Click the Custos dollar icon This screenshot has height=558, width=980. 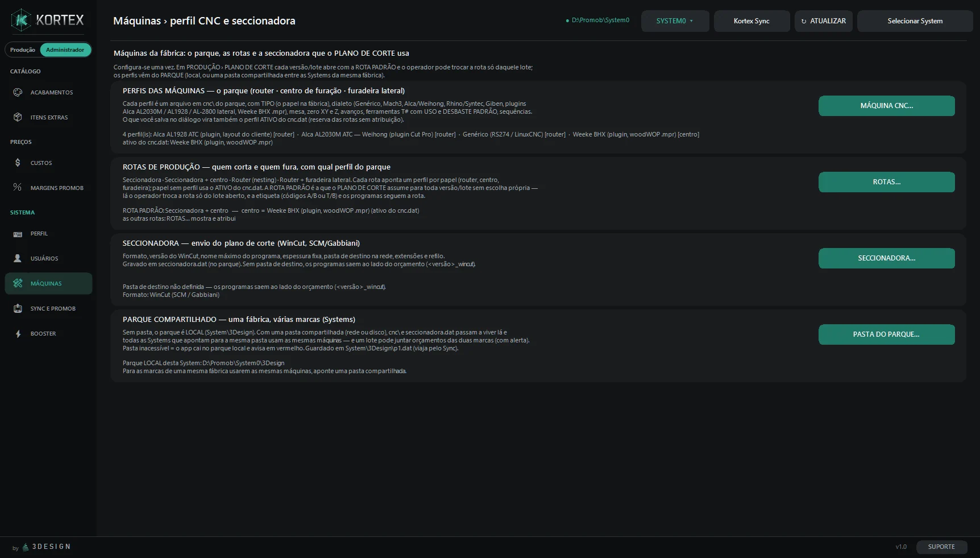(x=18, y=163)
